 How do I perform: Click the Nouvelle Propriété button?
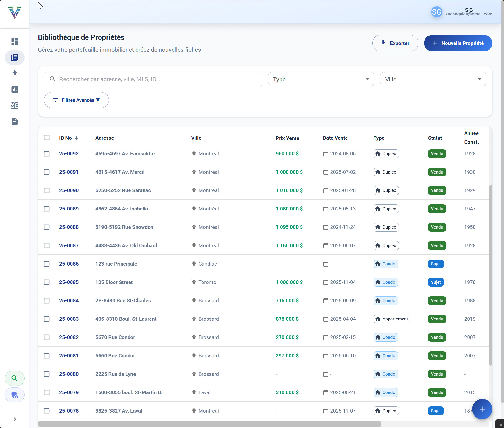click(x=458, y=43)
